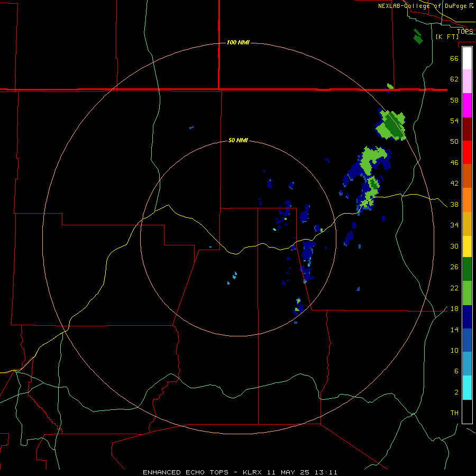The height and width of the screenshot is (476, 476).
Task: Click the small dark green echo below the NEXLAB text
Action: (x=418, y=36)
